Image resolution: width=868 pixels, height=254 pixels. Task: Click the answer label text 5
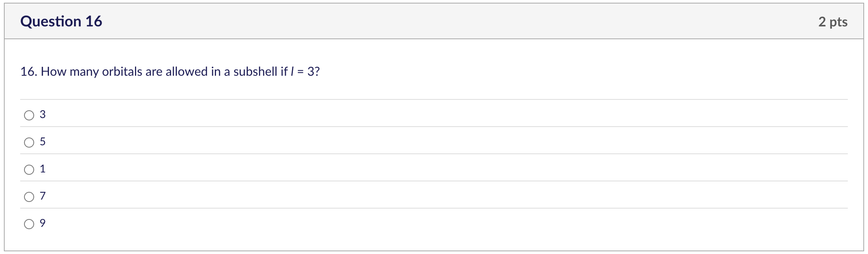(43, 141)
